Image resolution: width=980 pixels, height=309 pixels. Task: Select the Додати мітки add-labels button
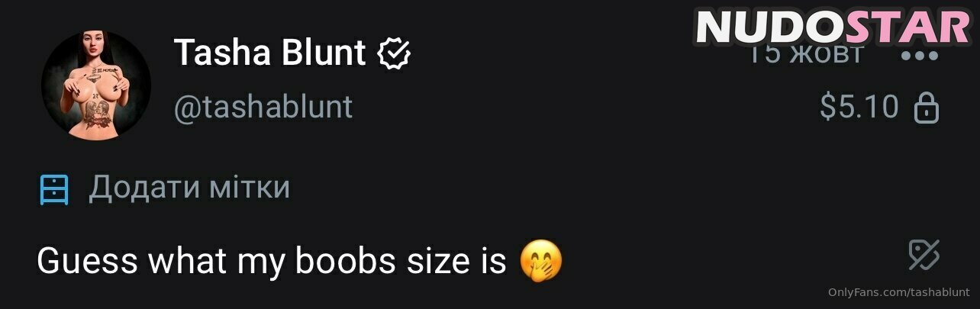coord(166,188)
